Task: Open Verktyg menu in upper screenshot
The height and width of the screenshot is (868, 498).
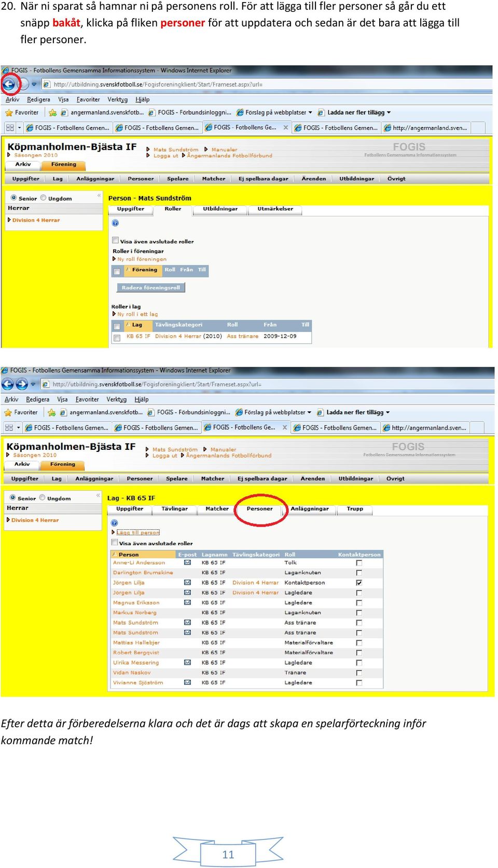Action: 117,100
